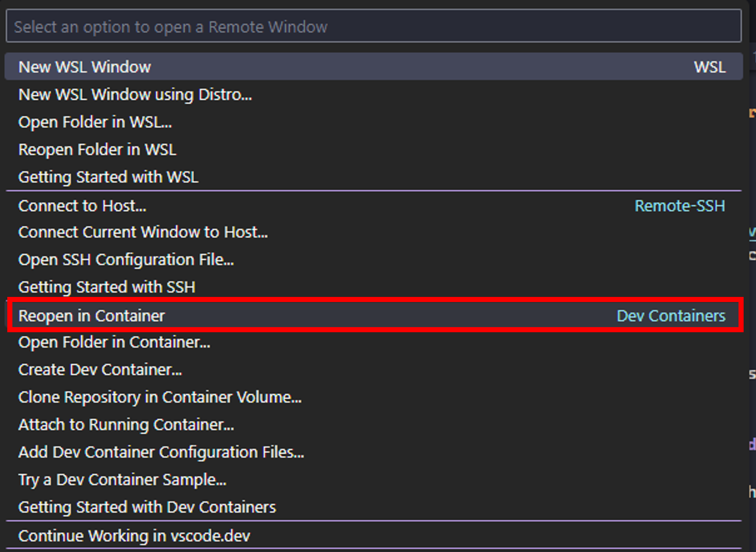
Task: Choose Reopen Folder in WSL
Action: pos(374,150)
